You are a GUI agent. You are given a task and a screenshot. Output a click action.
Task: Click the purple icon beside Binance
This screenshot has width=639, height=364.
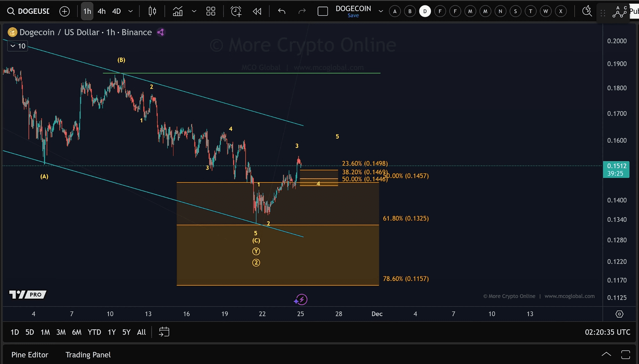click(161, 32)
